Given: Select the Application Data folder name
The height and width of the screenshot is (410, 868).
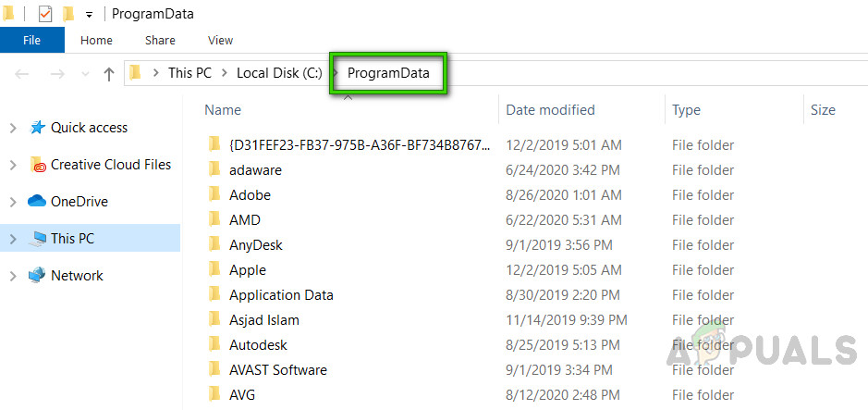Looking at the screenshot, I should click(281, 294).
